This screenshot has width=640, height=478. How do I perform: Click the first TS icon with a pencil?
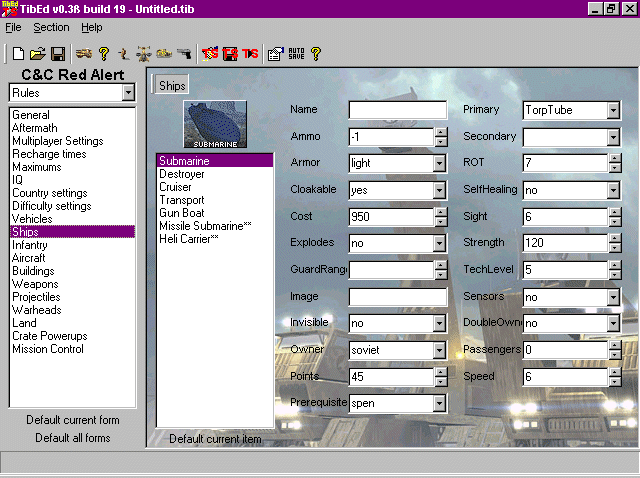coord(210,54)
